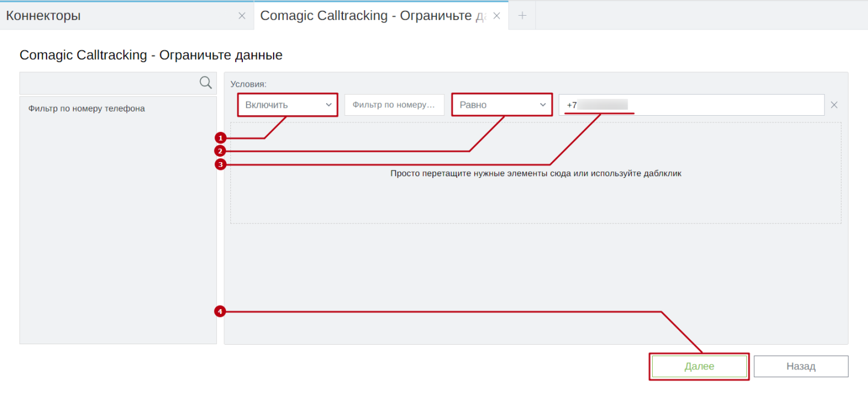Click the red annotation marker 2
Image resolution: width=868 pixels, height=408 pixels.
coord(221,151)
